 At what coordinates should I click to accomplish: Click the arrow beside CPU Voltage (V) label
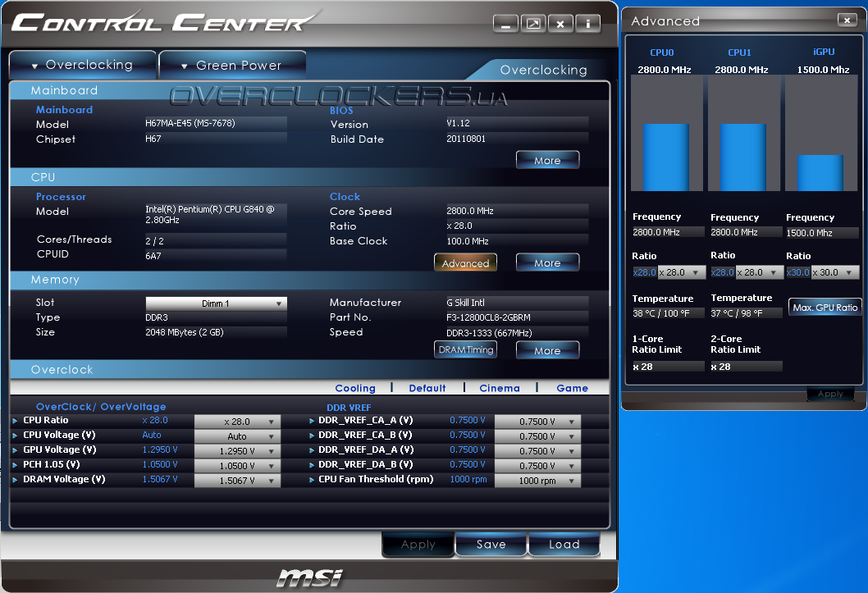[x=15, y=436]
